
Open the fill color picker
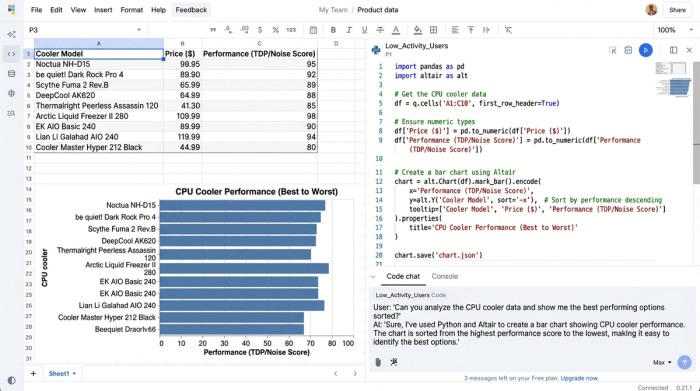pos(417,30)
